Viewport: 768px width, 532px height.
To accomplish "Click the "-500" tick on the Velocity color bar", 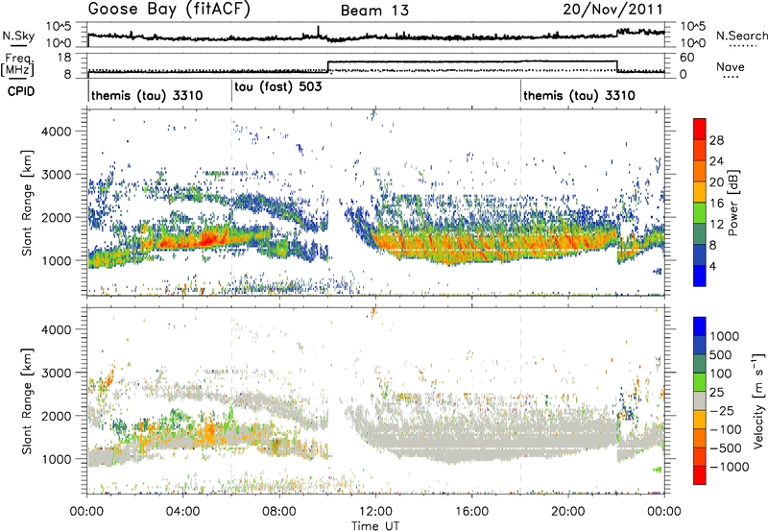I will point(726,448).
